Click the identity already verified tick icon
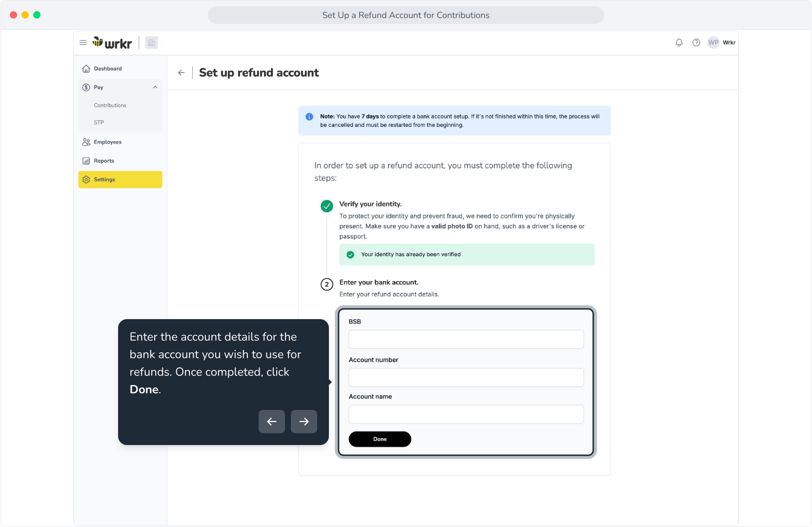This screenshot has width=812, height=527. pyautogui.click(x=350, y=255)
